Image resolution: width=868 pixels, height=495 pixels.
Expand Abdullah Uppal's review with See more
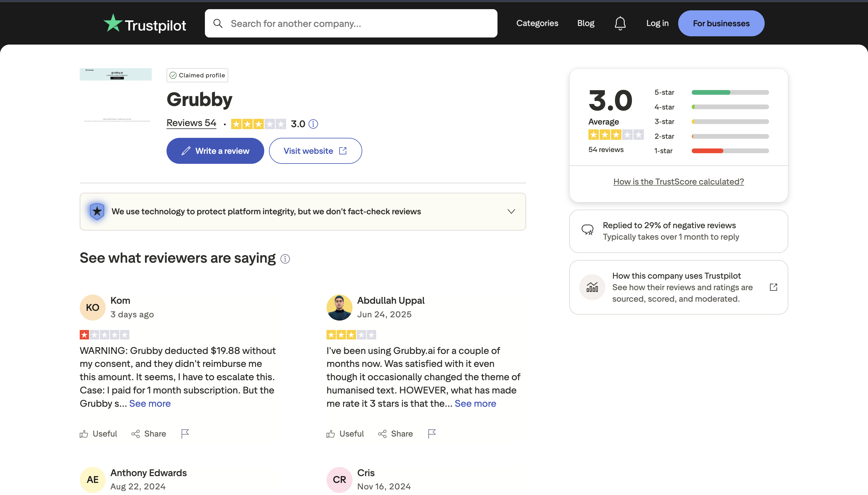[x=475, y=403]
